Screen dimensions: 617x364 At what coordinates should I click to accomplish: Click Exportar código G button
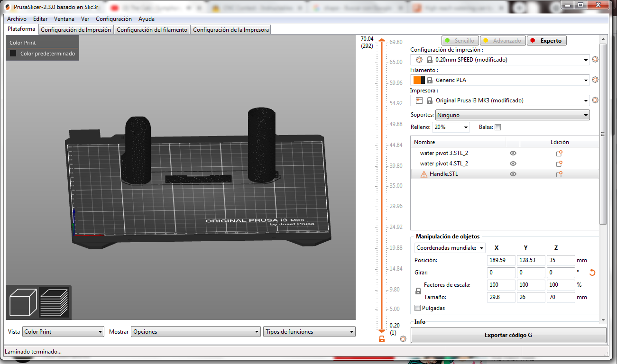pos(508,335)
